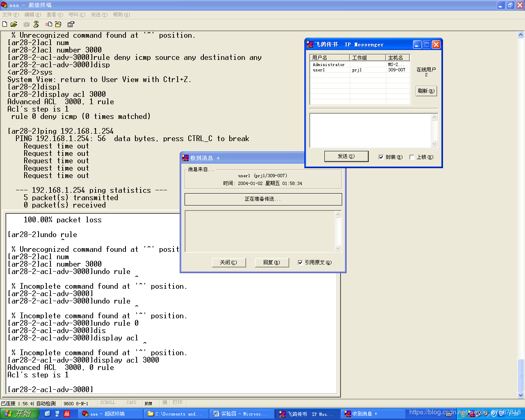Click the second quick launch icon

[57, 414]
